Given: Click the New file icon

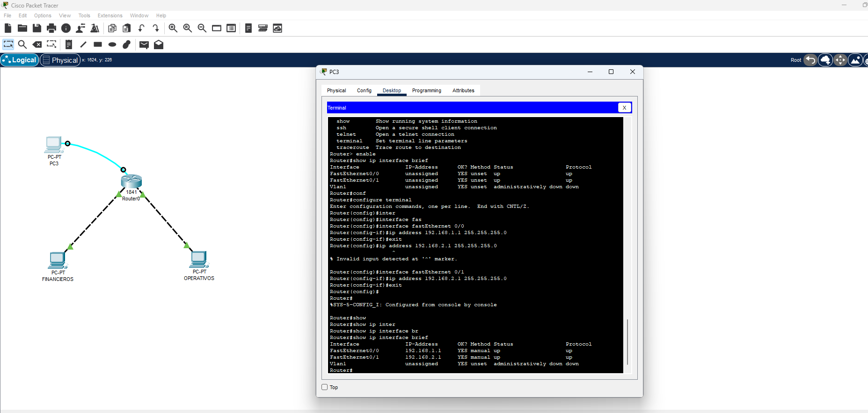Looking at the screenshot, I should tap(7, 28).
